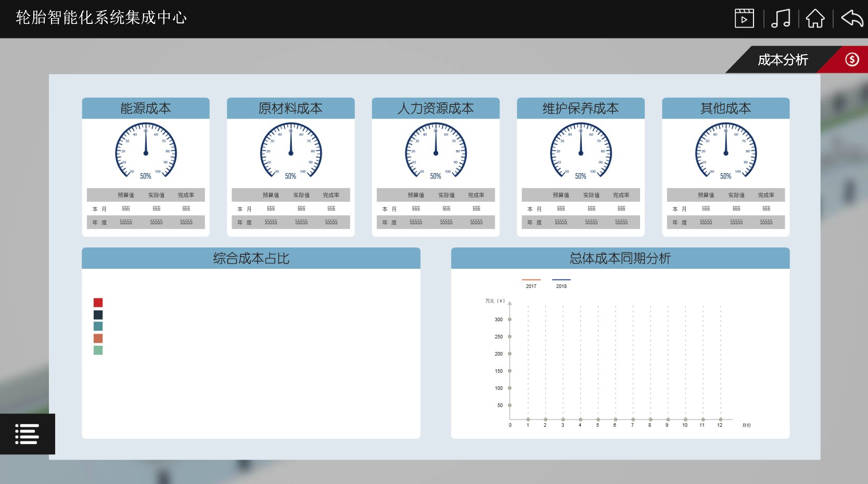Click 年度 row label in 其他成本 table
868x484 pixels.
click(680, 223)
